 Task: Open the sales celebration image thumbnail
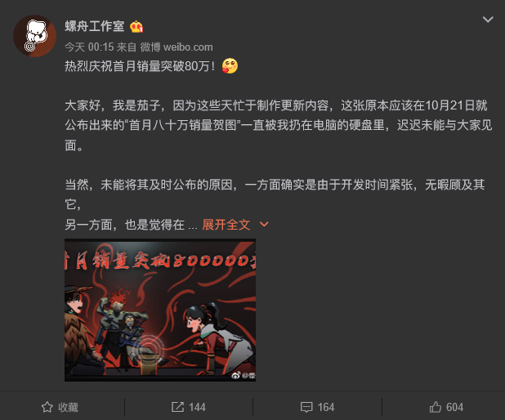click(x=160, y=310)
